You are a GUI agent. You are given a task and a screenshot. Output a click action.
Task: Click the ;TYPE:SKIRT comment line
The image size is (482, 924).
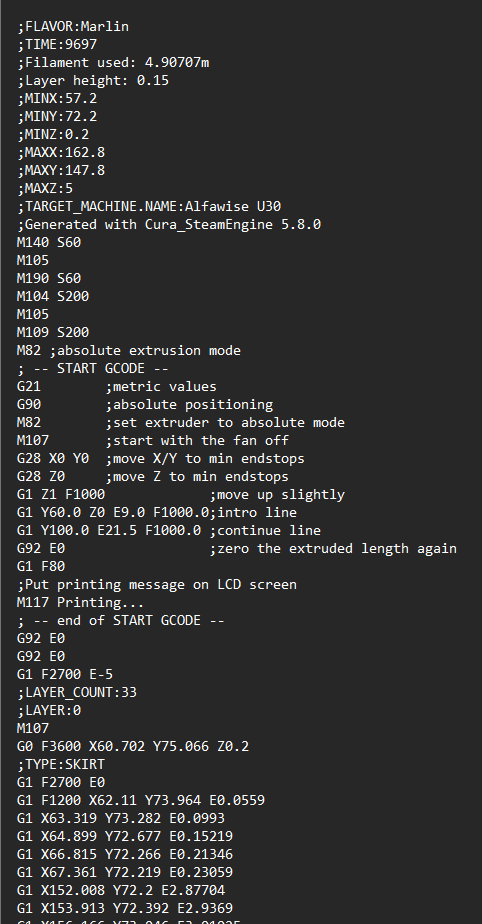pyautogui.click(x=61, y=764)
